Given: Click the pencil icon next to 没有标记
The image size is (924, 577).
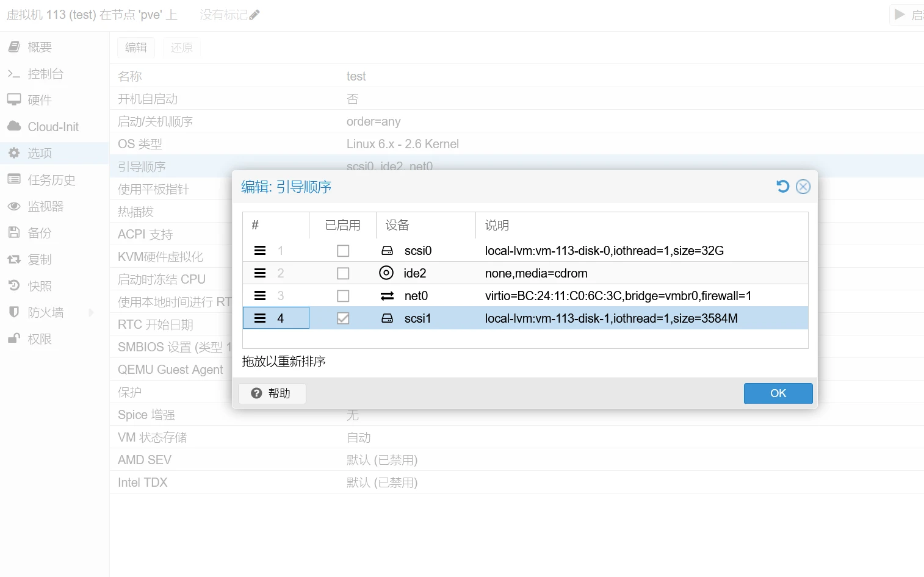Looking at the screenshot, I should pyautogui.click(x=254, y=15).
